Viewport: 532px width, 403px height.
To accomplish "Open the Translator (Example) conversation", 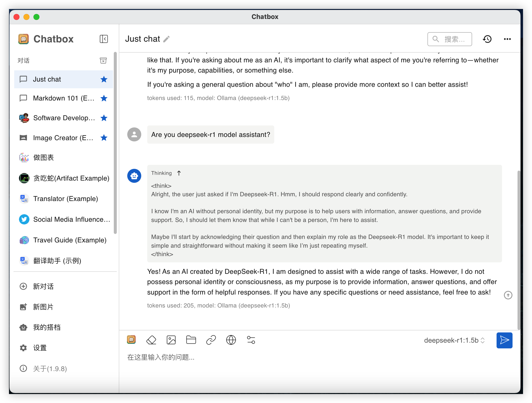I will (x=65, y=199).
